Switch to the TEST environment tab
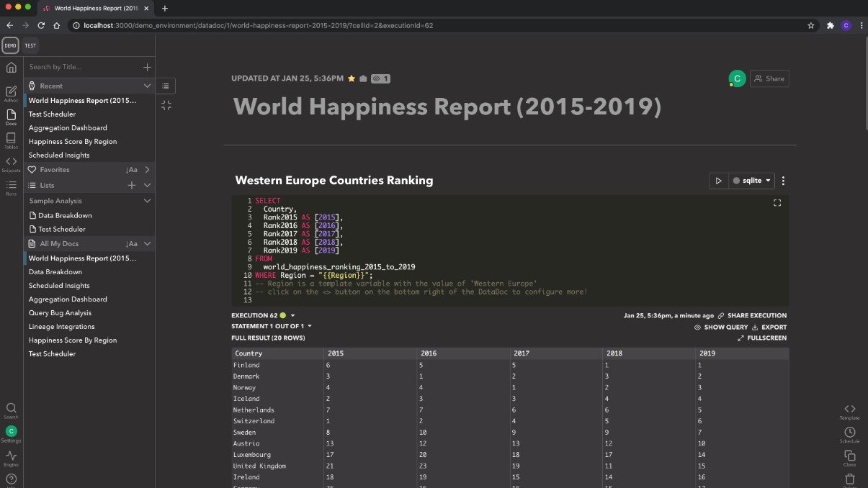The image size is (868, 488). (30, 45)
